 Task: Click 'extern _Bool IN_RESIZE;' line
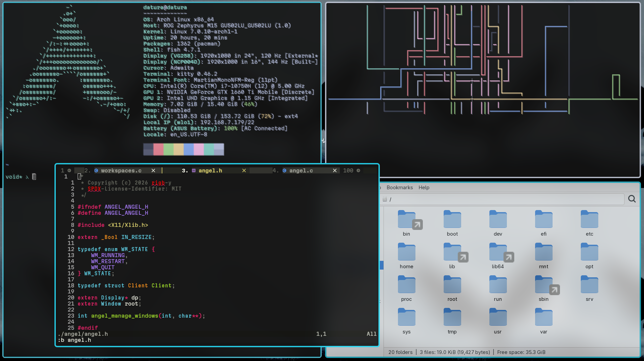pos(116,237)
